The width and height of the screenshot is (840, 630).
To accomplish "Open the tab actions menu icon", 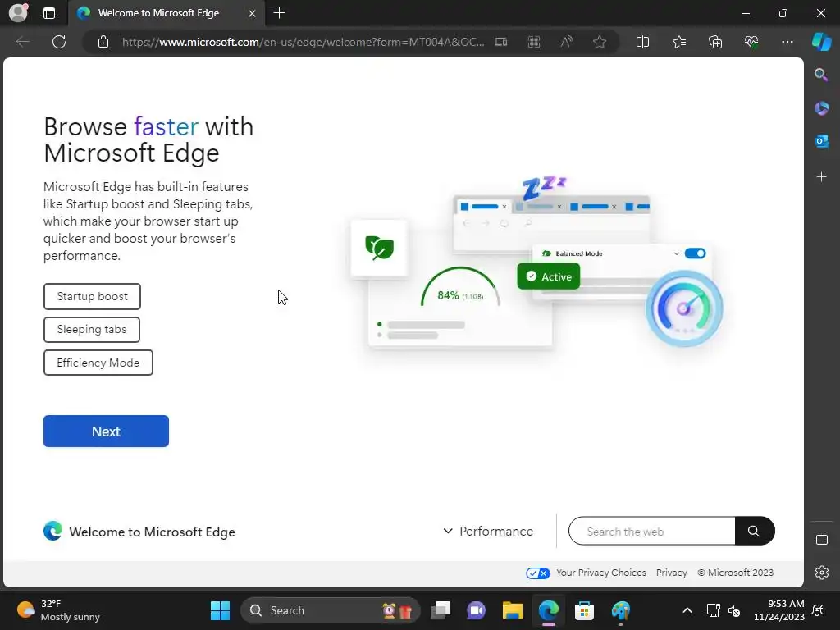I will [48, 13].
